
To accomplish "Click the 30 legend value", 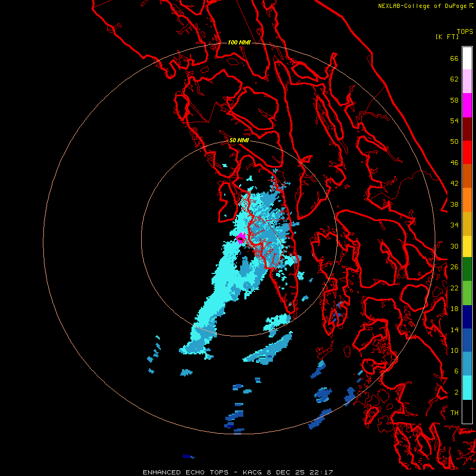I will [454, 246].
